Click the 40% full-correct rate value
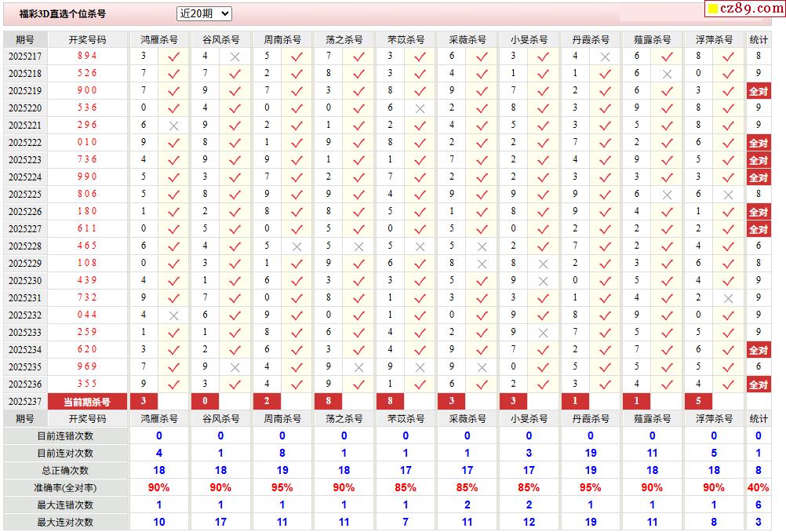This screenshot has height=532, width=786. click(758, 487)
